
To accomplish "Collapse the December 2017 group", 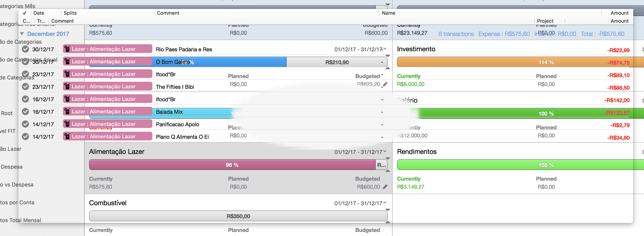I will pos(22,33).
